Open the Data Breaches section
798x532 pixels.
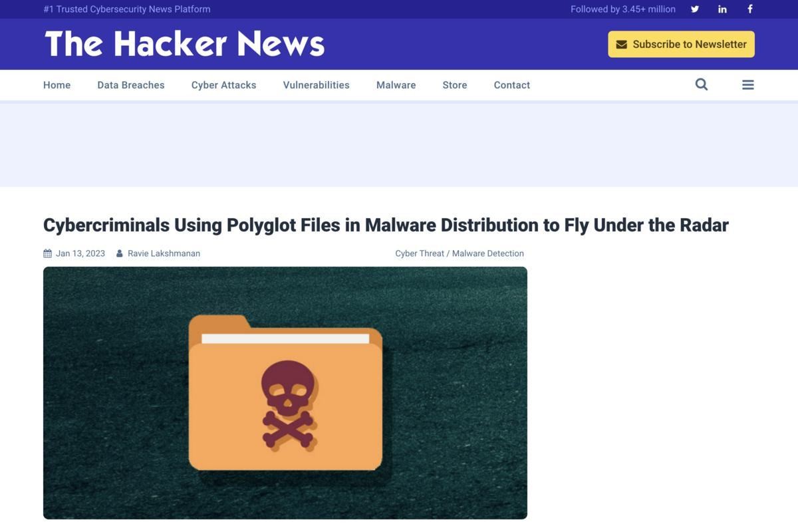(131, 85)
